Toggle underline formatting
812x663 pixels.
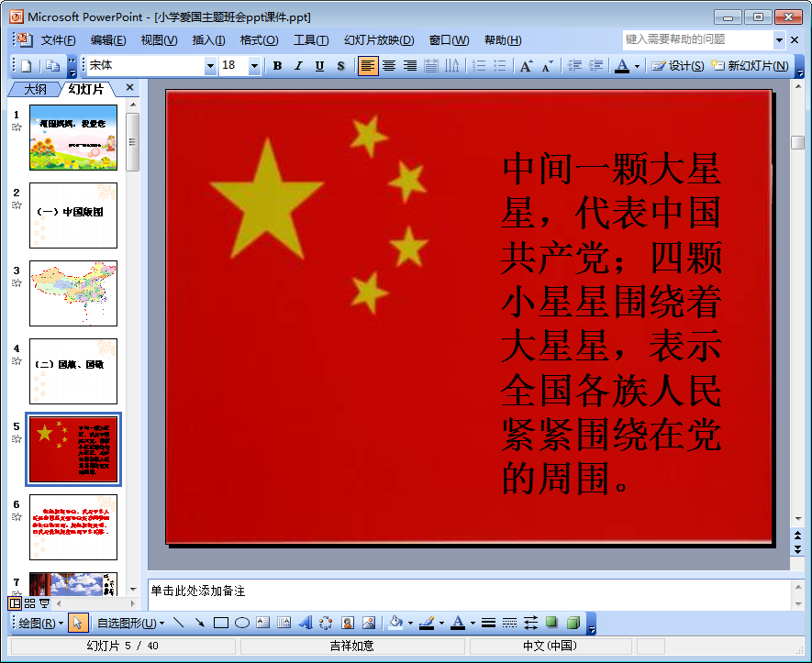[319, 66]
